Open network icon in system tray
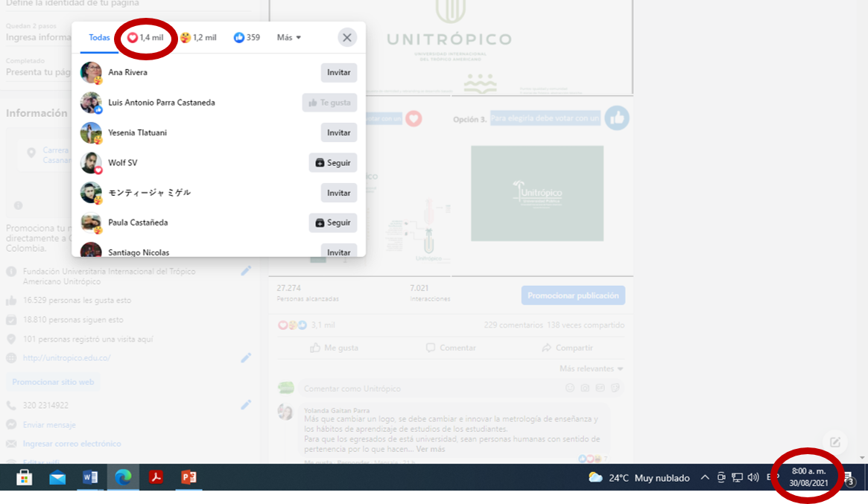Screen dimensions: 868x504 point(737,477)
